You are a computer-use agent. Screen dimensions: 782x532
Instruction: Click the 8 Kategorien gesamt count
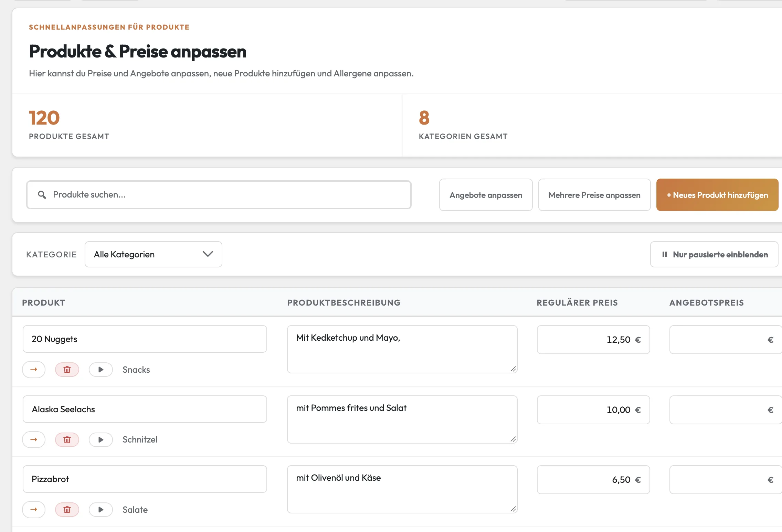tap(424, 118)
